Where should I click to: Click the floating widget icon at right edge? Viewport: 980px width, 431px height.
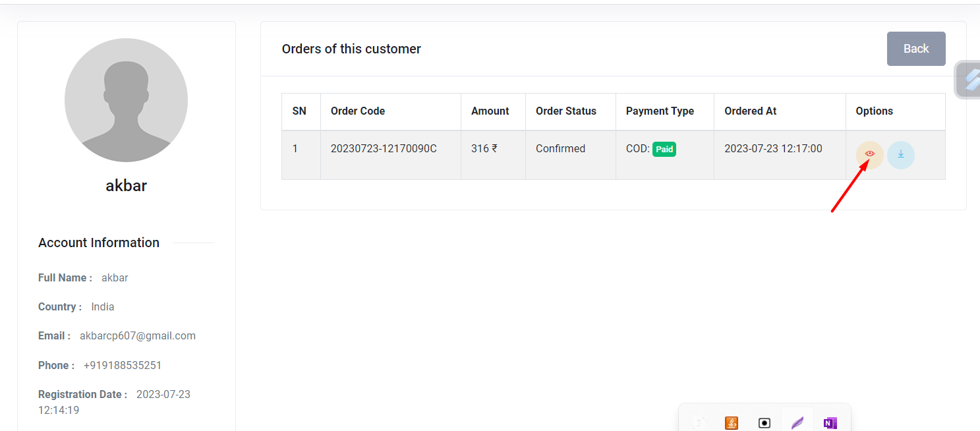(970, 80)
